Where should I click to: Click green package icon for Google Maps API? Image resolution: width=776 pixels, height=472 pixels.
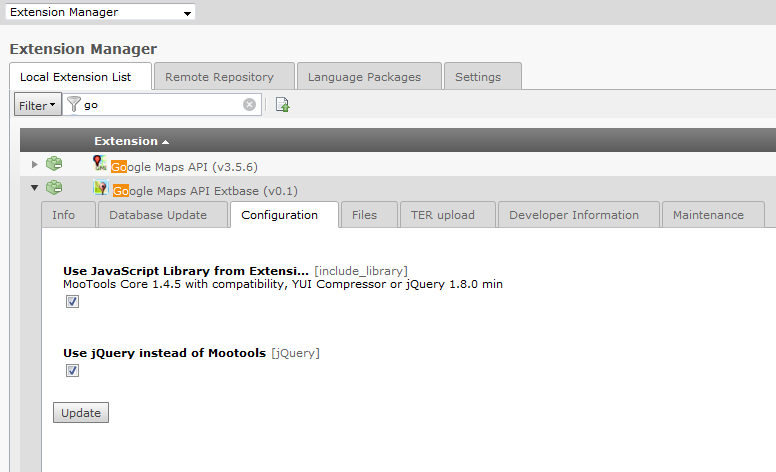[x=54, y=164]
